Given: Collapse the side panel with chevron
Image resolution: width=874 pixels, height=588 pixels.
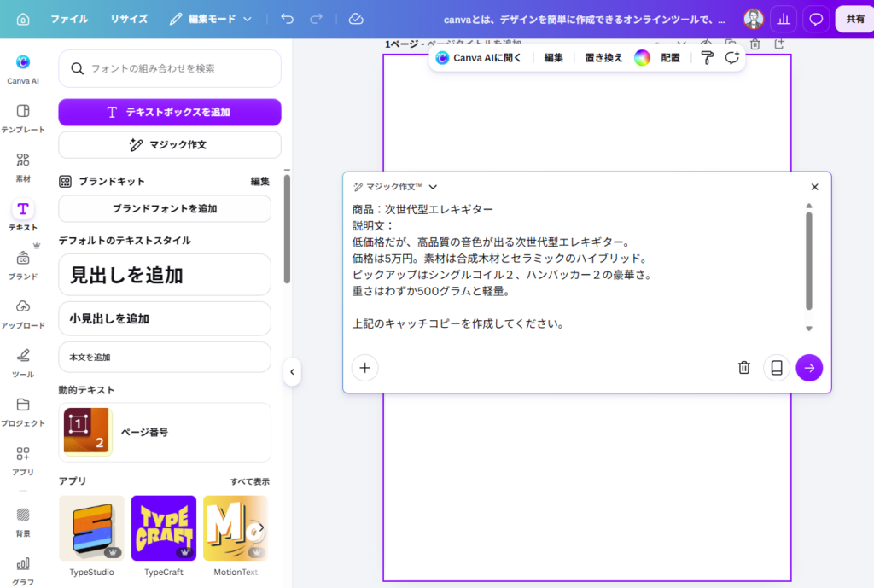Looking at the screenshot, I should tap(292, 372).
